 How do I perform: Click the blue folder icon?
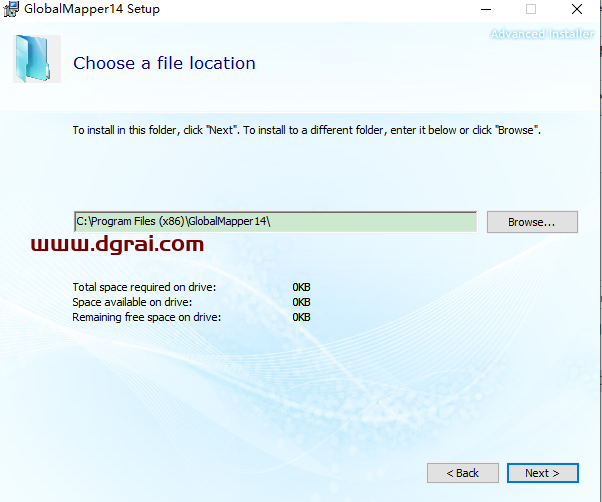click(x=36, y=59)
